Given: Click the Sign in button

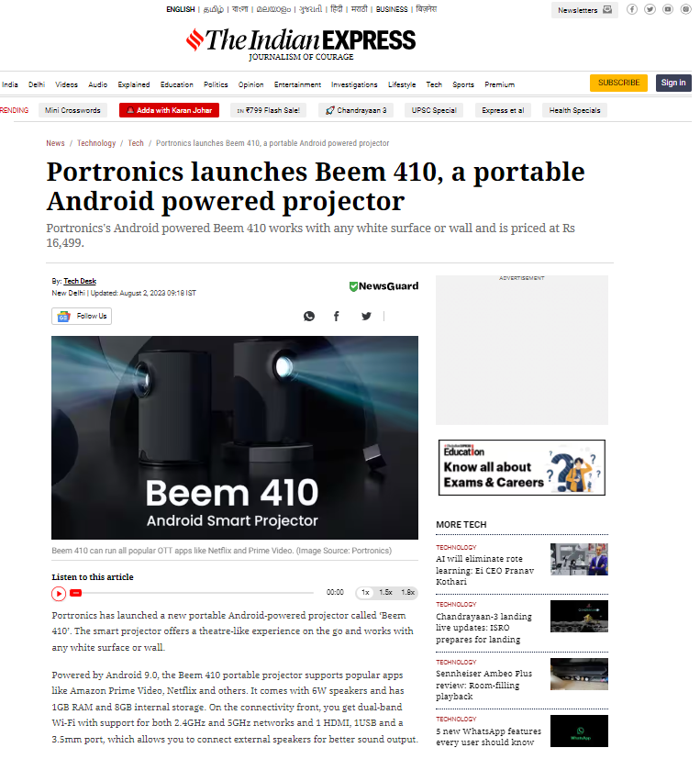Looking at the screenshot, I should tap(672, 83).
